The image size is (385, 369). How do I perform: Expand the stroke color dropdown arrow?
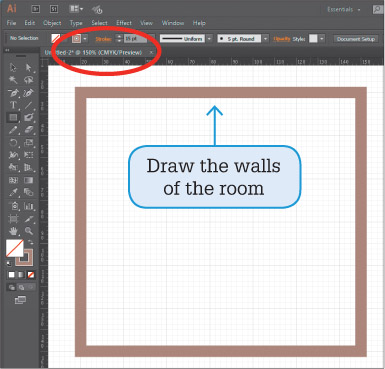pos(85,39)
